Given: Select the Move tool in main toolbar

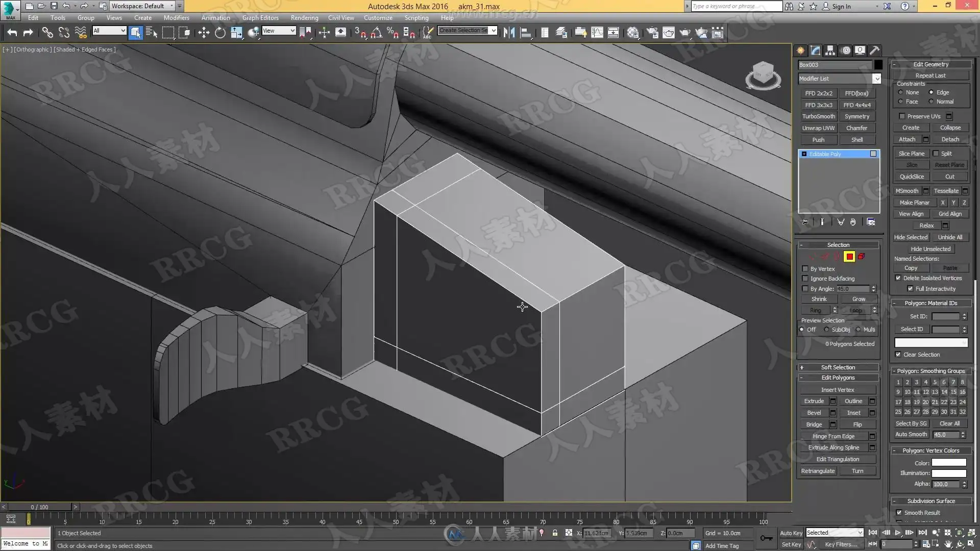Looking at the screenshot, I should click(x=204, y=33).
